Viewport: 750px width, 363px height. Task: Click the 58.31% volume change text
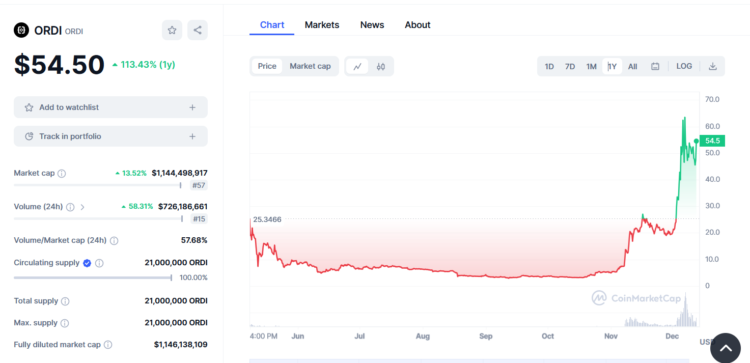[x=137, y=207]
